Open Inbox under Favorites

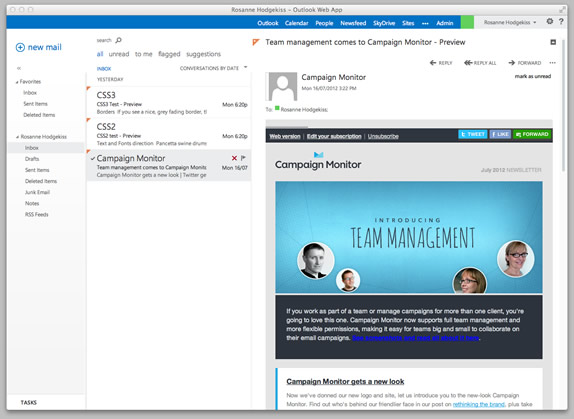pos(30,93)
